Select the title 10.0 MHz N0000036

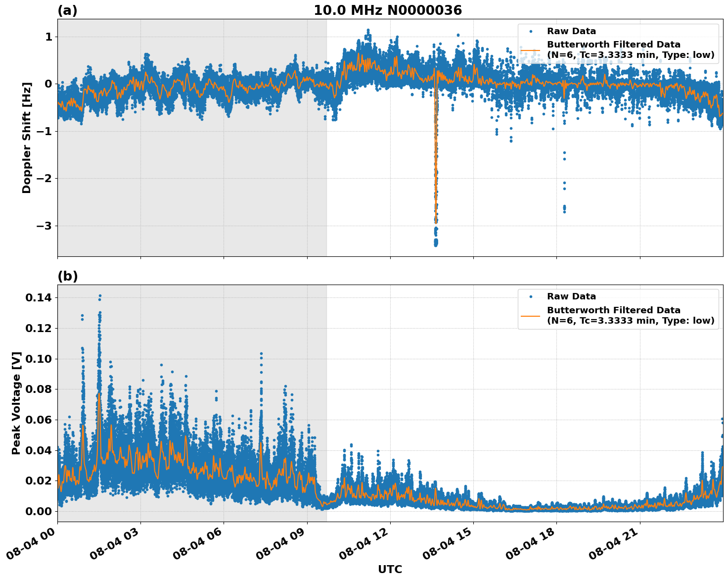click(389, 10)
